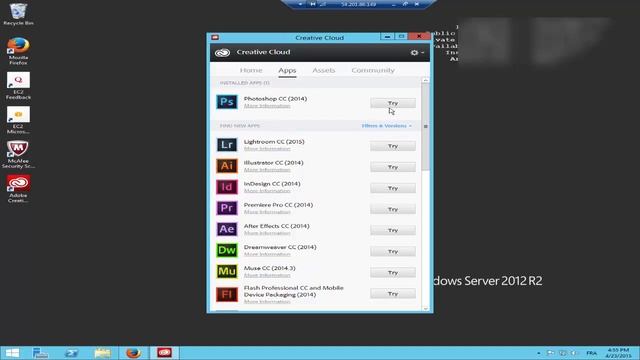Click Try for Photoshop CC (2014)

(393, 103)
